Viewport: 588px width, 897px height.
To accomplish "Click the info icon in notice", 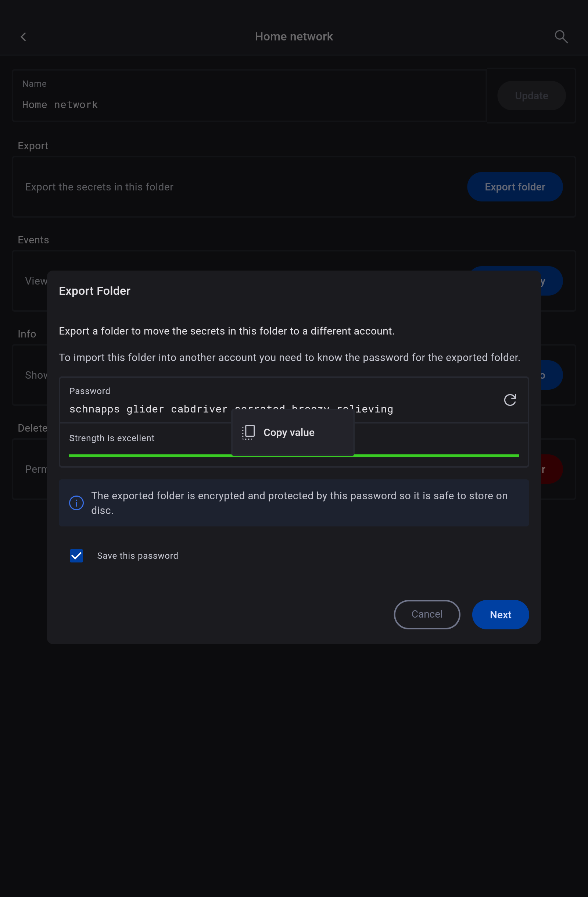I will coord(76,503).
